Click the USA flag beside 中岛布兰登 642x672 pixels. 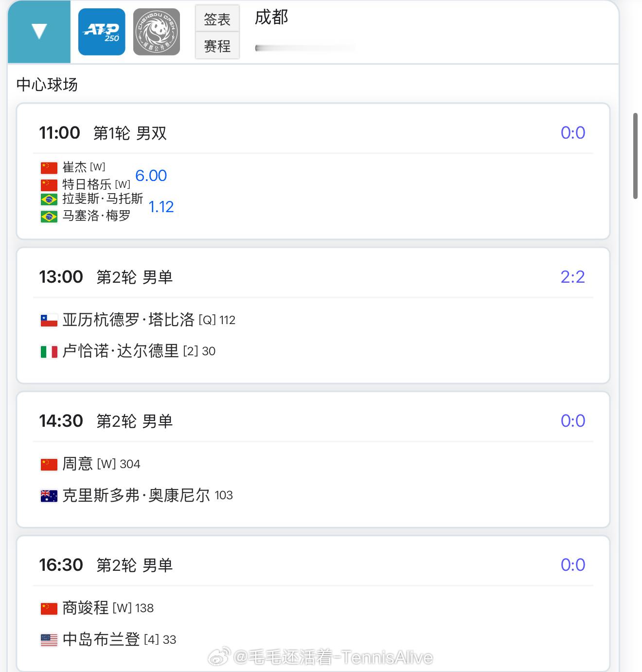[x=49, y=640]
